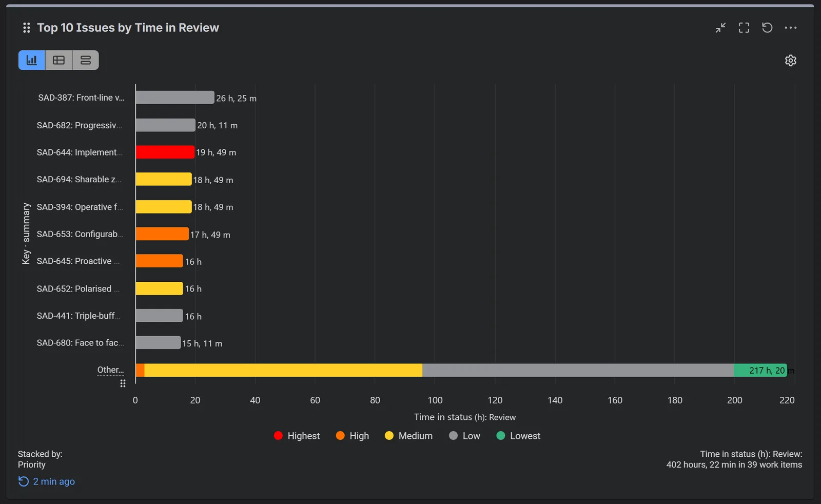The width and height of the screenshot is (821, 504).
Task: Refresh gadget with the circular arrow icon
Action: point(767,28)
